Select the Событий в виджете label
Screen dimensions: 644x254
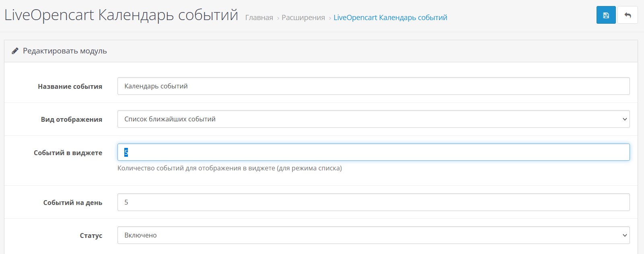point(68,153)
